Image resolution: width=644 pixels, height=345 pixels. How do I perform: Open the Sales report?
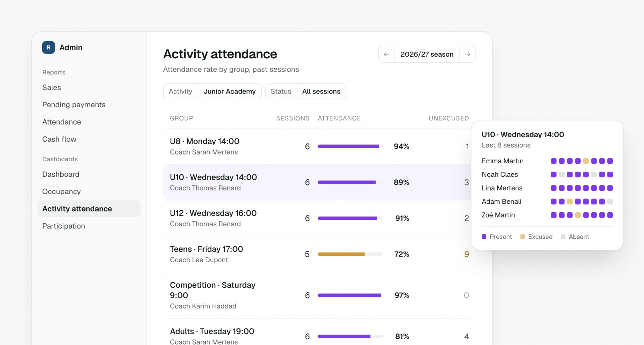tap(52, 88)
